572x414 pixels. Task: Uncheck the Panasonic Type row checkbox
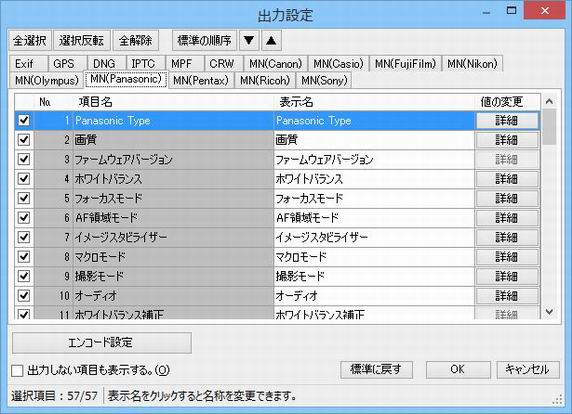(24, 120)
